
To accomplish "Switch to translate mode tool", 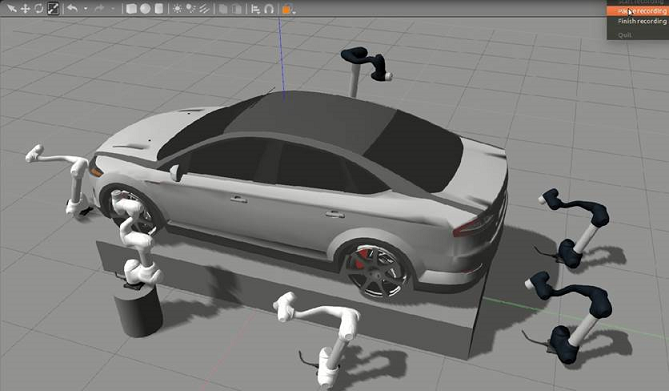I will coord(25,9).
